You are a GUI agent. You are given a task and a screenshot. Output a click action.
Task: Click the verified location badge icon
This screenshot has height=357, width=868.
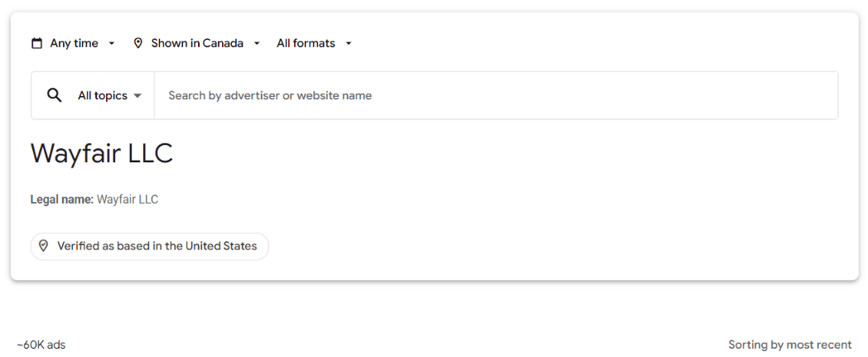43,246
